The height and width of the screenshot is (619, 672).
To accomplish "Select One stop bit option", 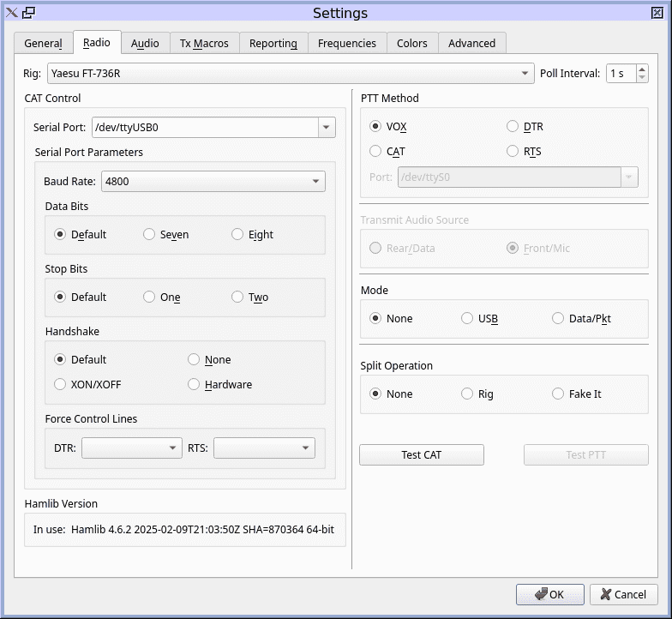I will 149,297.
